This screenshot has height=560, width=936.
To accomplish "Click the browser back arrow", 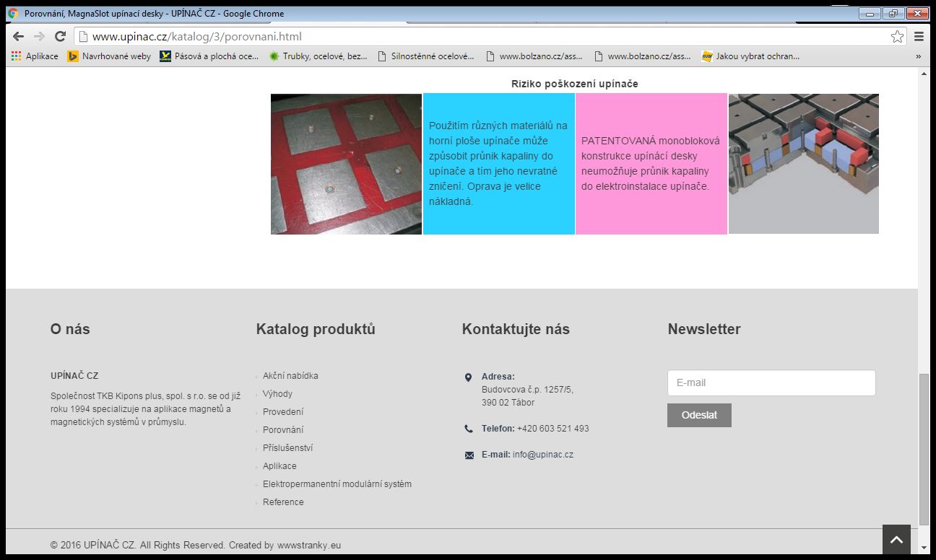I will 18,37.
